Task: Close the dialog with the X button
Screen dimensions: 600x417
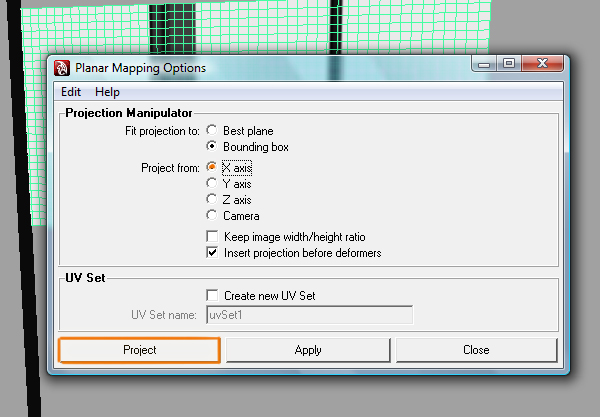Action: (543, 64)
